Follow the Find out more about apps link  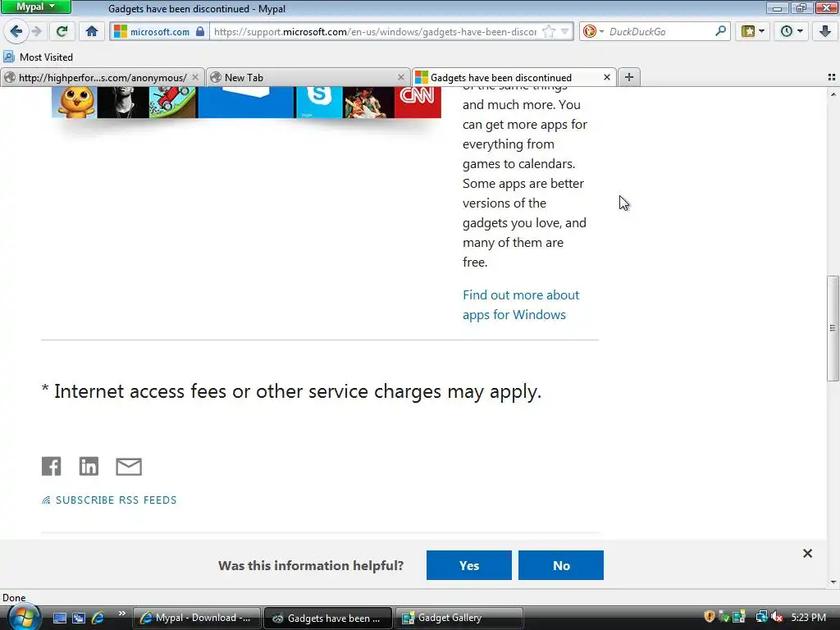coord(521,305)
